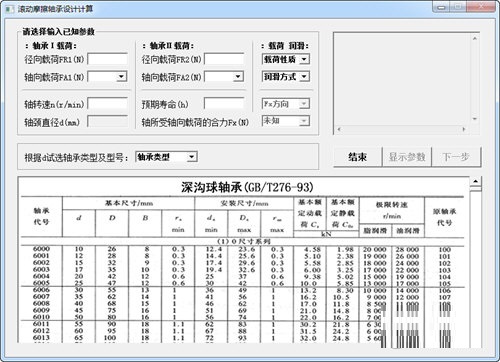The width and height of the screenshot is (500, 362).
Task: Click the 深沟球轴承(GB/T276-93) table title
Action: pos(247,187)
